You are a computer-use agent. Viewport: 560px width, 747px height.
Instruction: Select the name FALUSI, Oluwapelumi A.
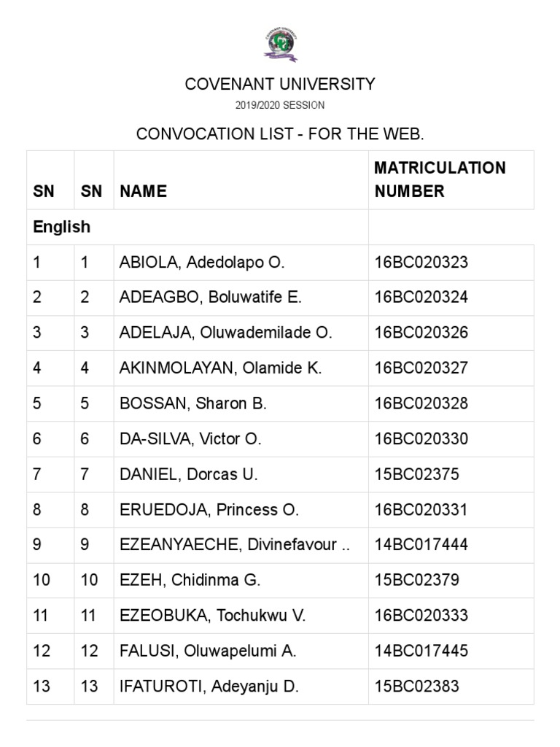click(208, 651)
